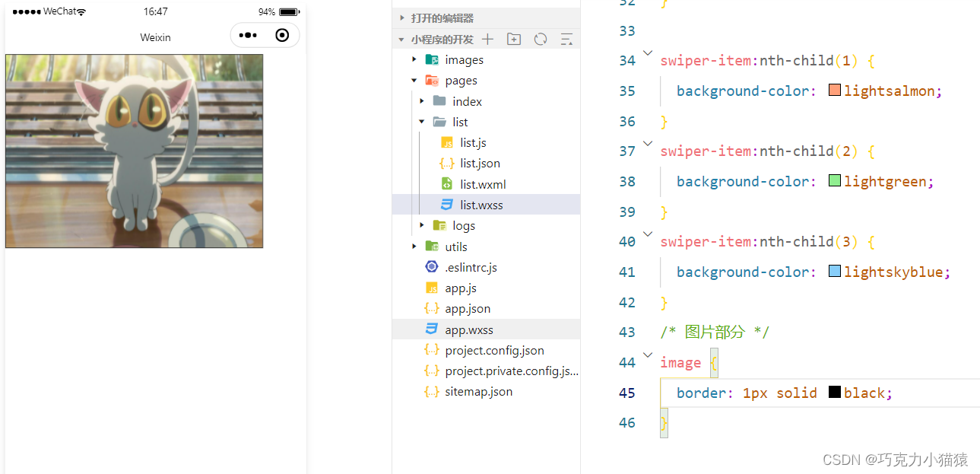Click the pages folder icon
Image resolution: width=980 pixels, height=474 pixels.
(432, 80)
